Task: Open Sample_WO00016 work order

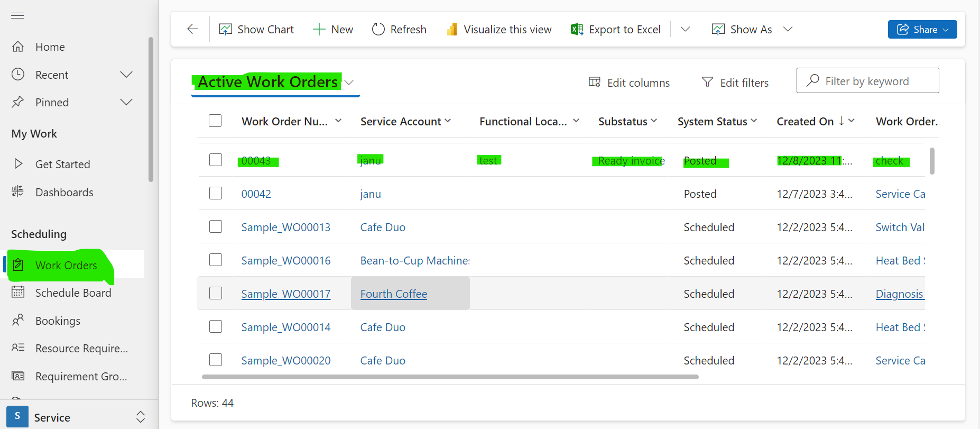Action: pyautogui.click(x=285, y=260)
